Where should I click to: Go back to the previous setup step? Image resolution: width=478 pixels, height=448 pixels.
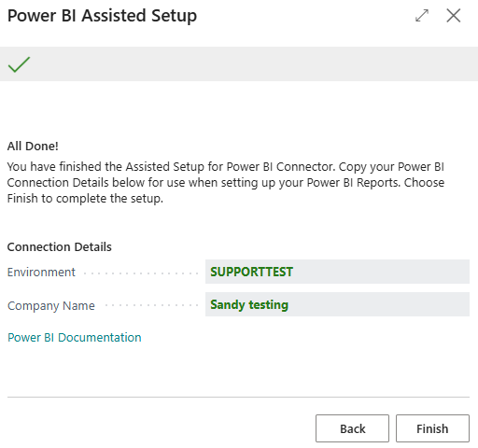(352, 428)
